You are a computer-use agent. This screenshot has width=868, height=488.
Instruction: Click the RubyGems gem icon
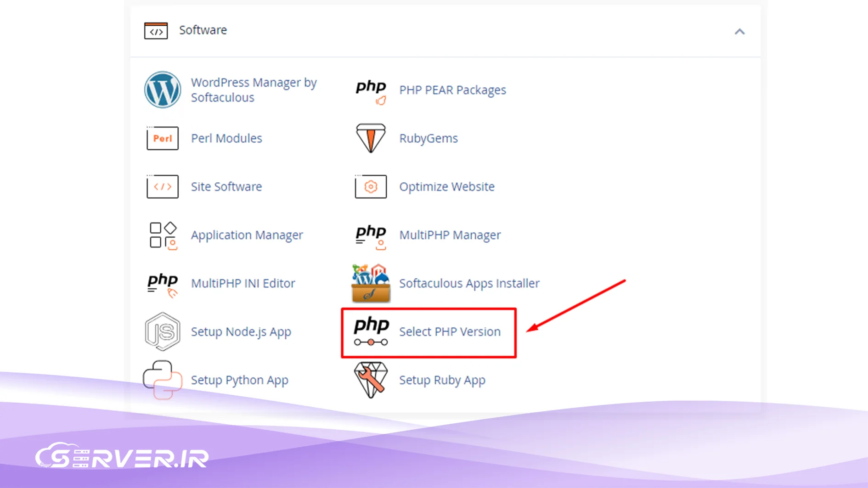(371, 138)
